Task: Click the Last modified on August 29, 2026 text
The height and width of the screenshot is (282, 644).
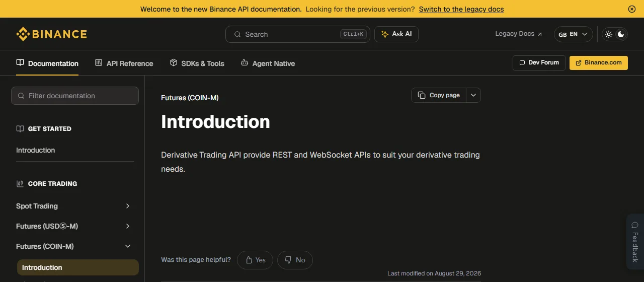Action: tap(434, 273)
